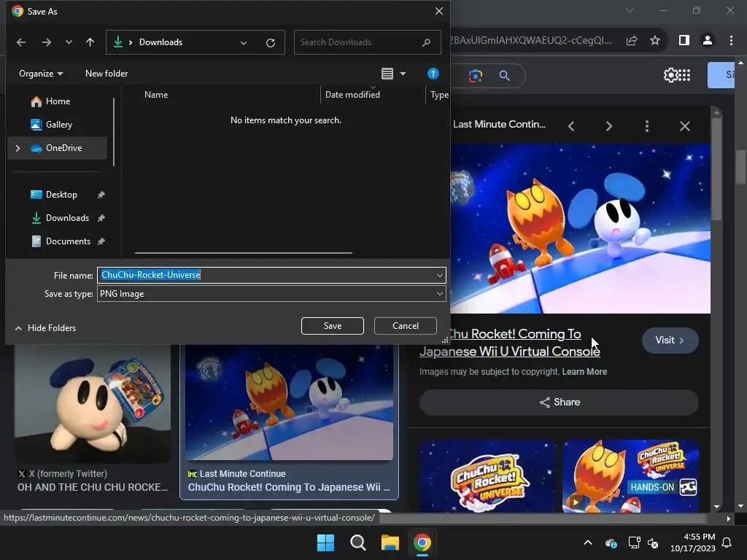Open Chrome profile icon
Image resolution: width=747 pixels, height=560 pixels.
[x=708, y=41]
